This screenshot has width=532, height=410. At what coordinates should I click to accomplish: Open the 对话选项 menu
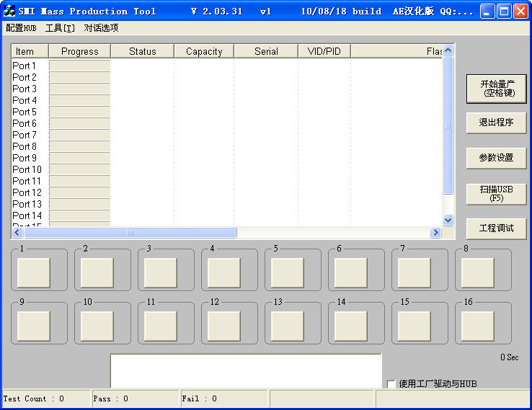[101, 28]
